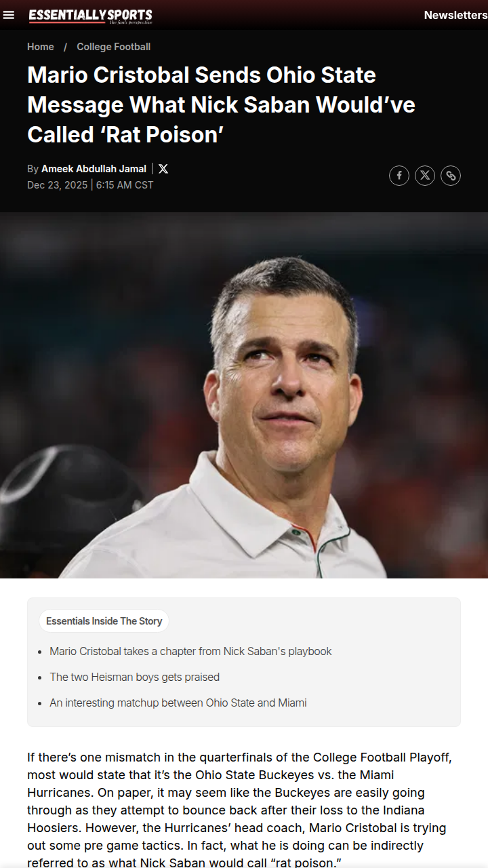
Task: Open the Mario Cristobal hero photo
Action: [x=244, y=395]
